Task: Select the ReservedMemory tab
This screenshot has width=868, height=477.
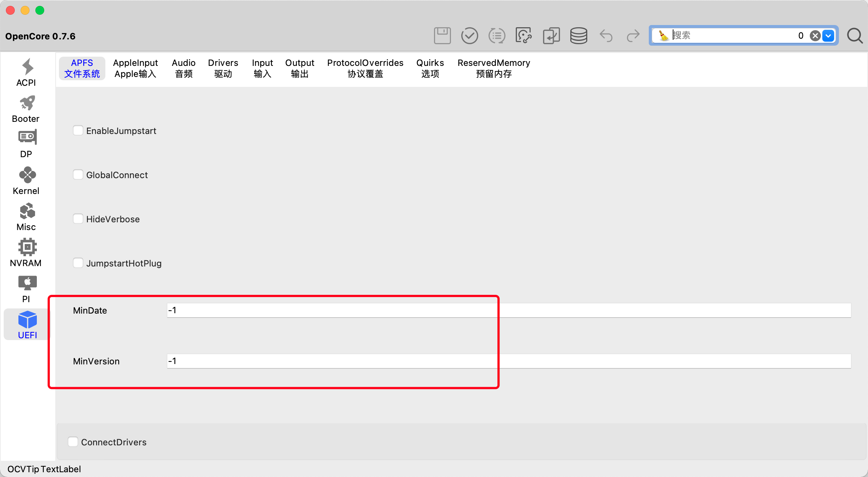Action: pos(494,68)
